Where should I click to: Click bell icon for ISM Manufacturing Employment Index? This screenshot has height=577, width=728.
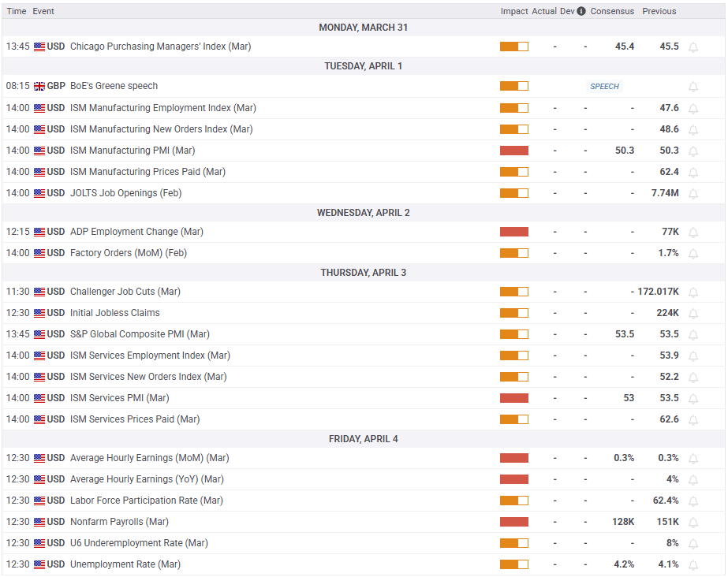693,109
